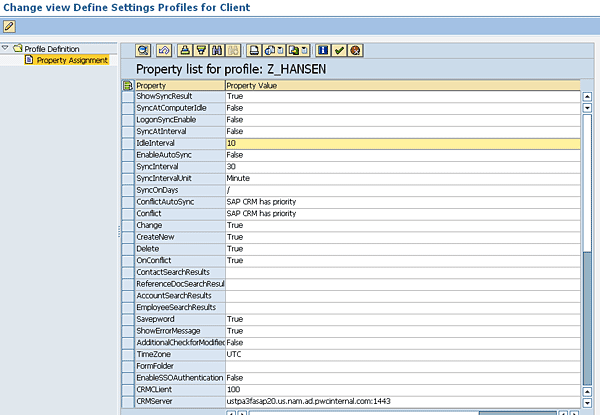Collapse the Profile Definition tree node
Screen dimensions: 600x415
pos(5,48)
